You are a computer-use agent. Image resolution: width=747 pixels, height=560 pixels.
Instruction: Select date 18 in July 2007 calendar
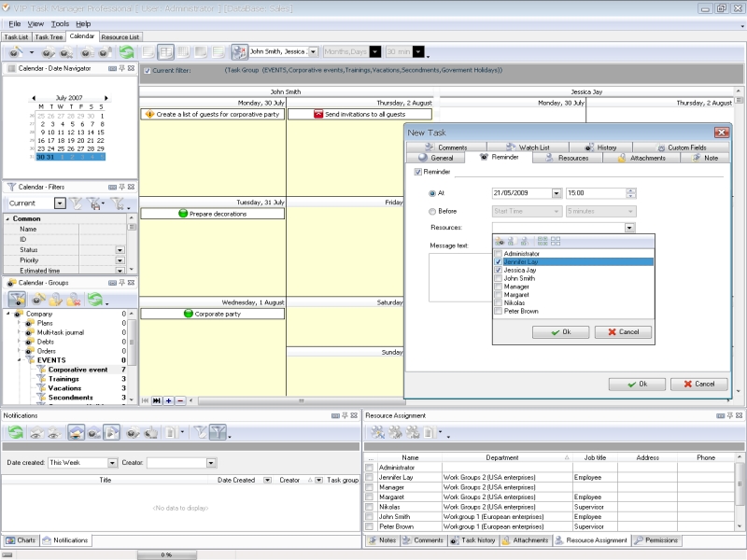coord(62,141)
